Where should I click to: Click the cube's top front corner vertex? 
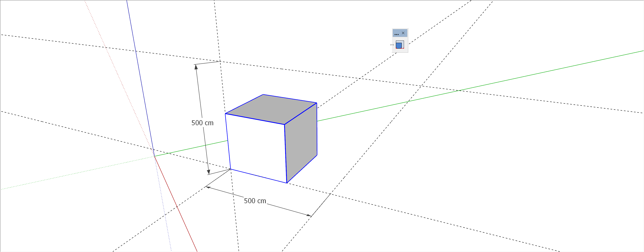284,124
